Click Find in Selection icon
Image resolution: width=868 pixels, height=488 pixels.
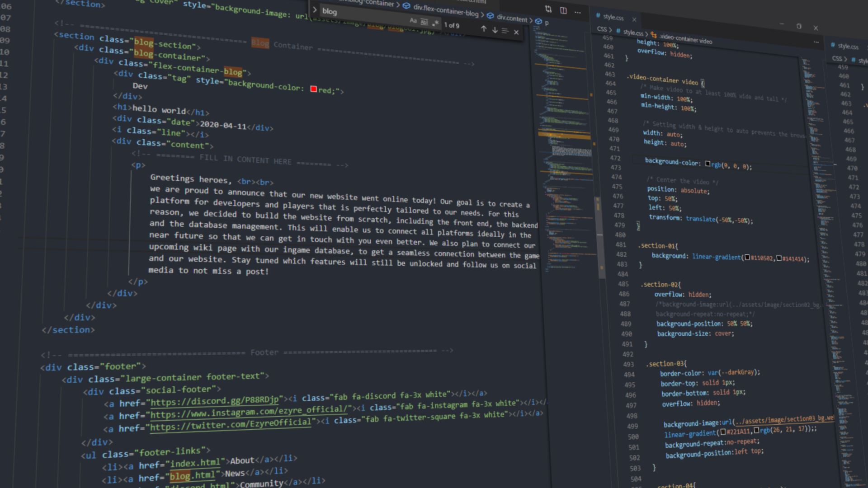(505, 31)
